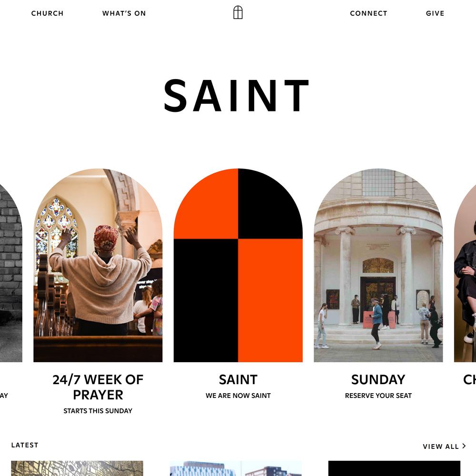Select Give in the navigation bar
The height and width of the screenshot is (476, 476).
tap(435, 13)
